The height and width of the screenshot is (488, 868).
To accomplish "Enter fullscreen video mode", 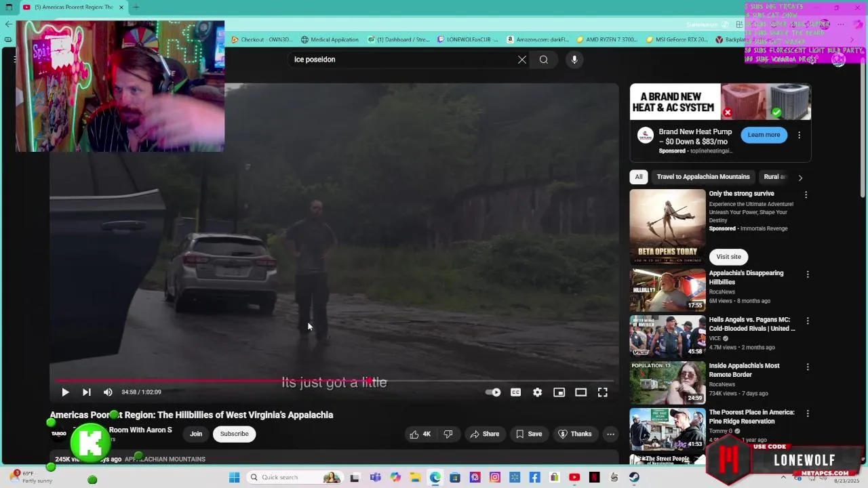I will 602,392.
